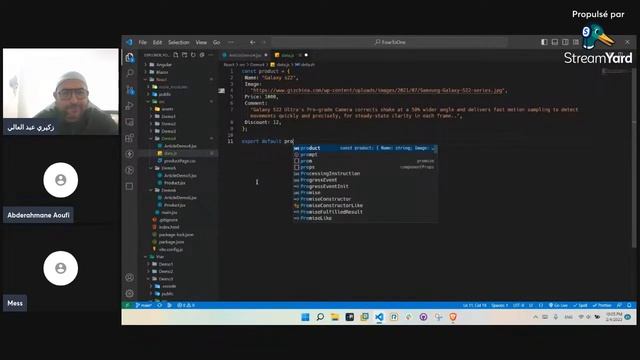640x360 pixels.
Task: Toggle the primary side bar layout icon
Action: tap(544, 42)
